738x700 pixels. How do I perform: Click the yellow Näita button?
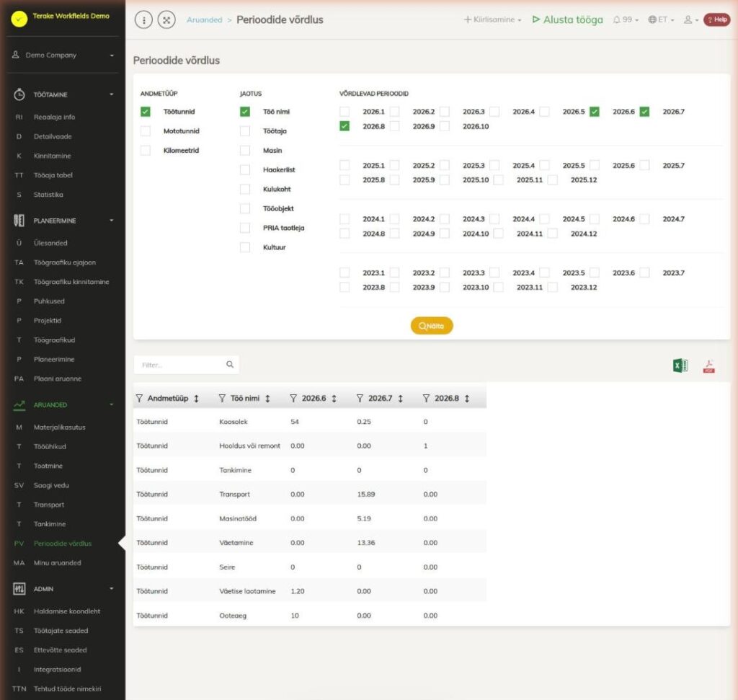coord(432,326)
